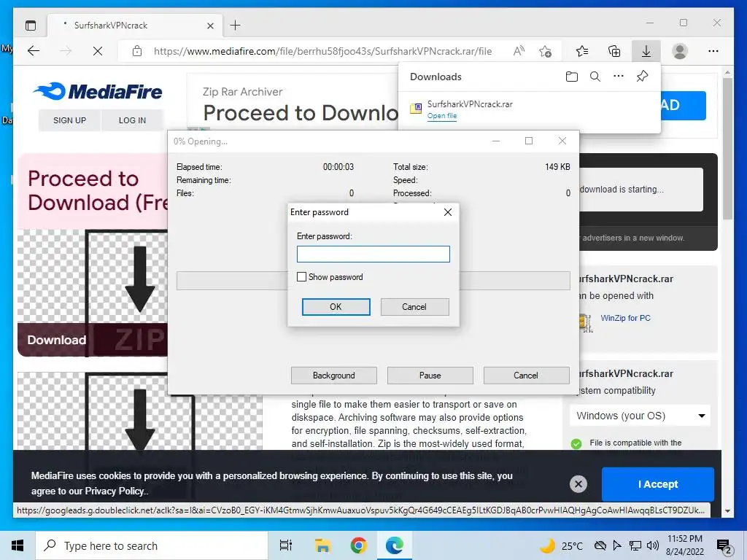
Task: Open the notification center icon
Action: [724, 546]
